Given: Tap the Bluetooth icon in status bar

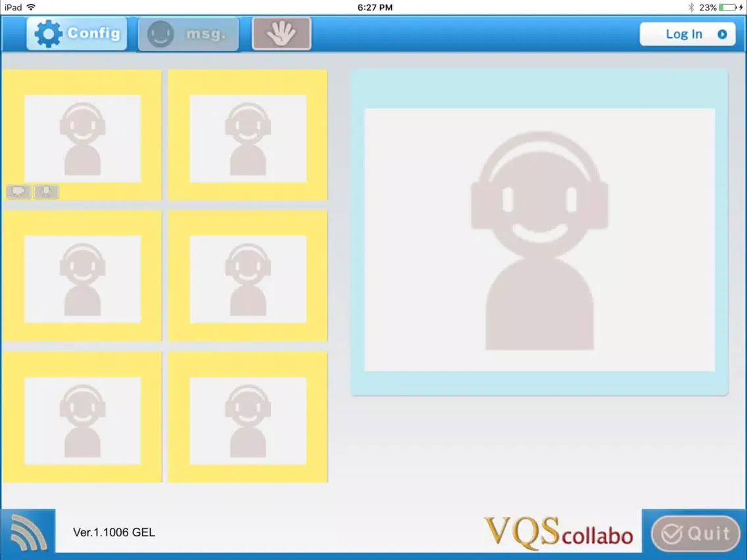Looking at the screenshot, I should point(691,7).
